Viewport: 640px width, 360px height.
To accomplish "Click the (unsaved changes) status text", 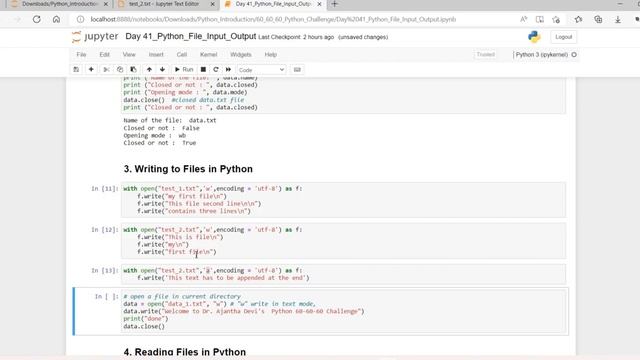I will (x=363, y=37).
